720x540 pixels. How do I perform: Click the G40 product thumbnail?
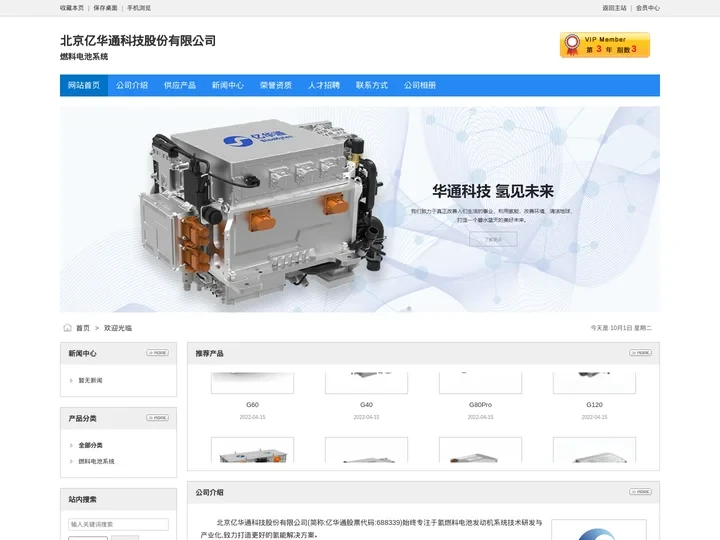tap(366, 383)
